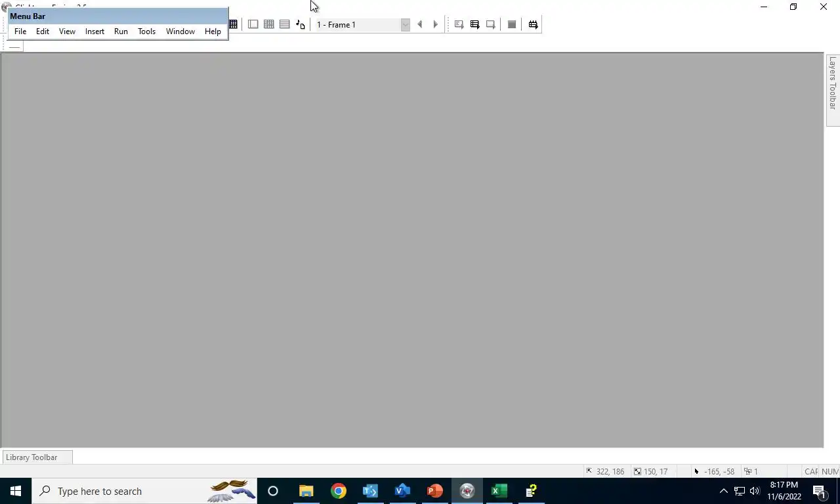
Task: Go to the next frame arrow
Action: (435, 24)
